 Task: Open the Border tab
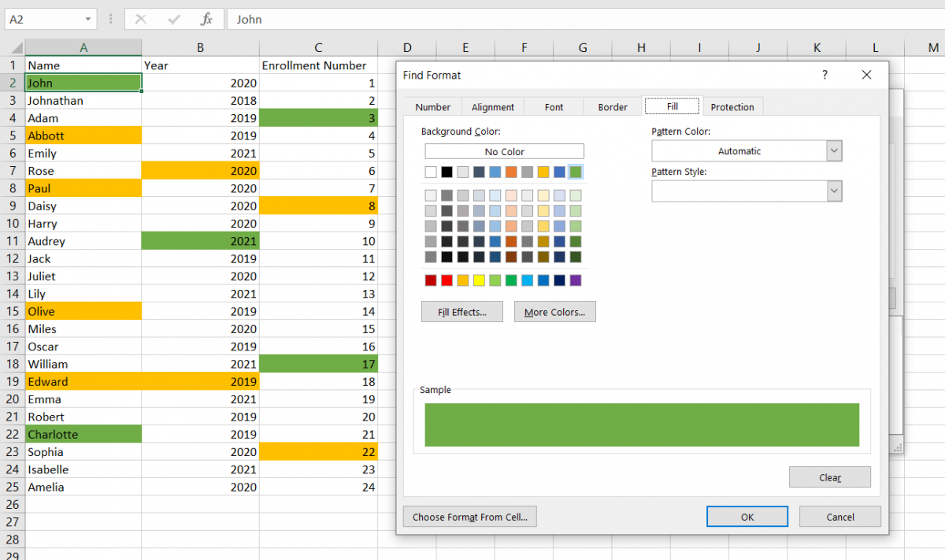[612, 107]
